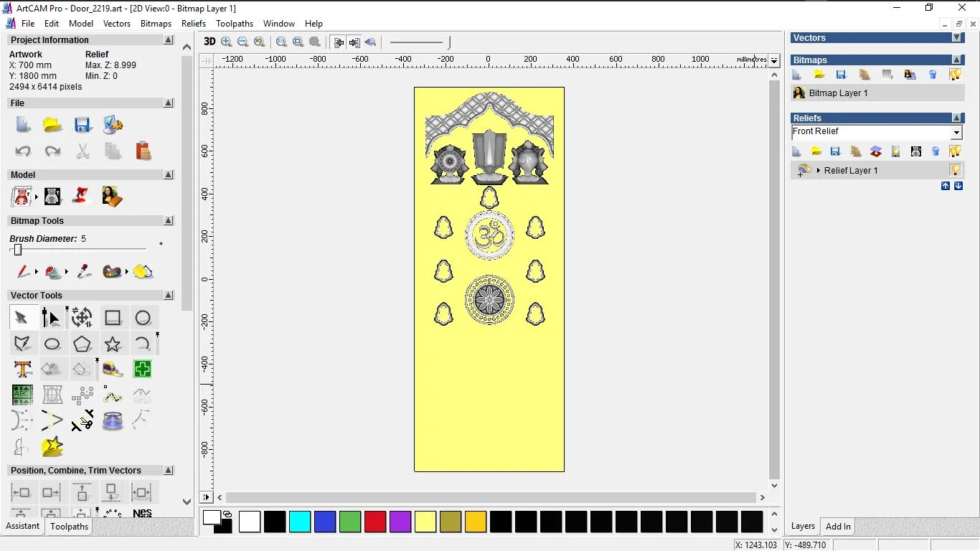Collapse the Bitmap Tools section
Screen dimensions: 980x551
169,221
